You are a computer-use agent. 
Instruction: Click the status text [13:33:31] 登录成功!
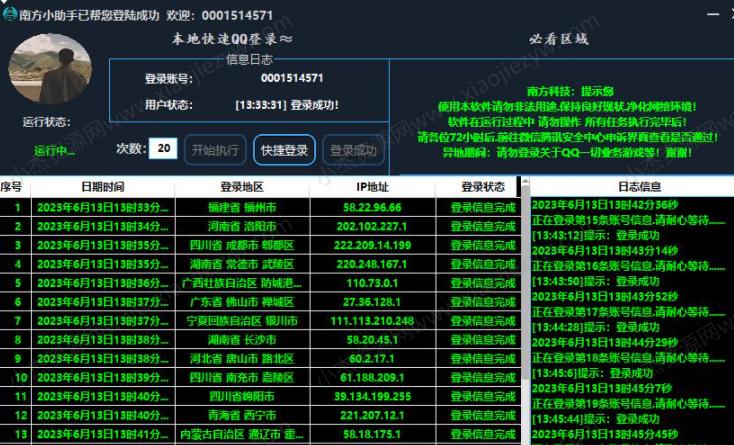coord(286,105)
